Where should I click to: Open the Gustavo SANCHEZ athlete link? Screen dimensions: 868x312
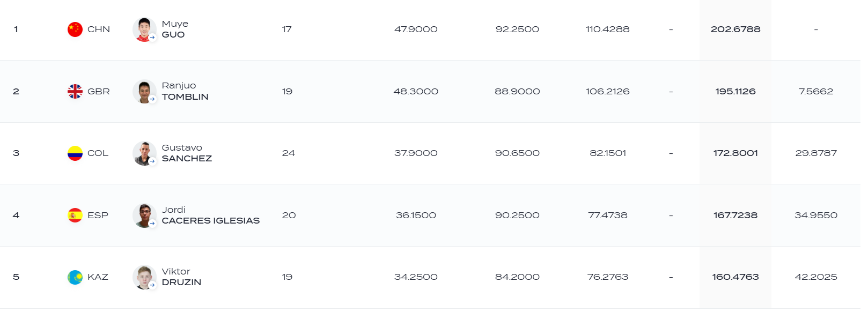(x=187, y=153)
